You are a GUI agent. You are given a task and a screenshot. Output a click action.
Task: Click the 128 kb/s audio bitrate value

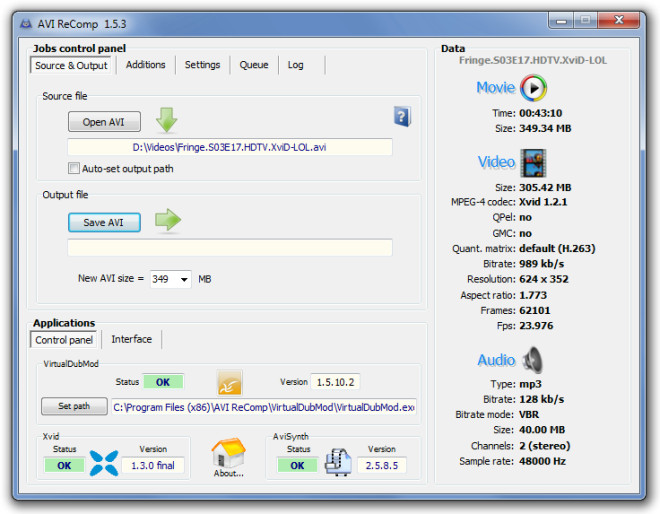542,399
